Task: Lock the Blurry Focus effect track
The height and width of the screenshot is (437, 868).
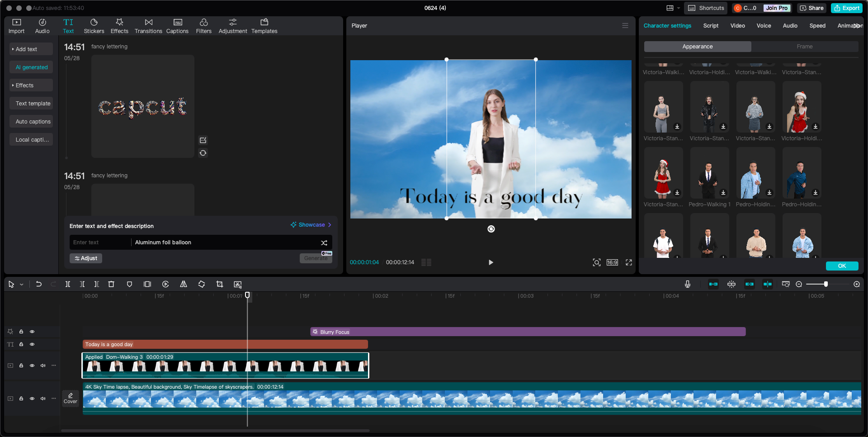Action: tap(21, 332)
